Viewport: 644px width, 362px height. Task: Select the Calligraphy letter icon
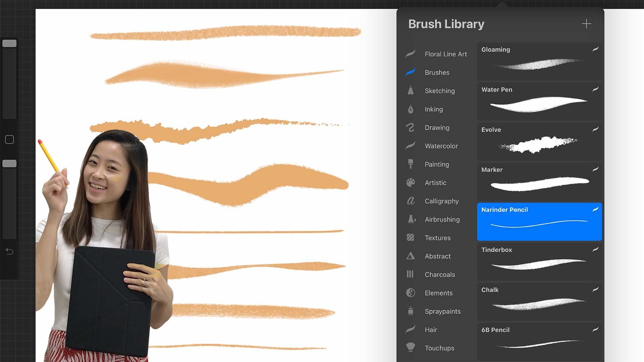[x=411, y=201]
